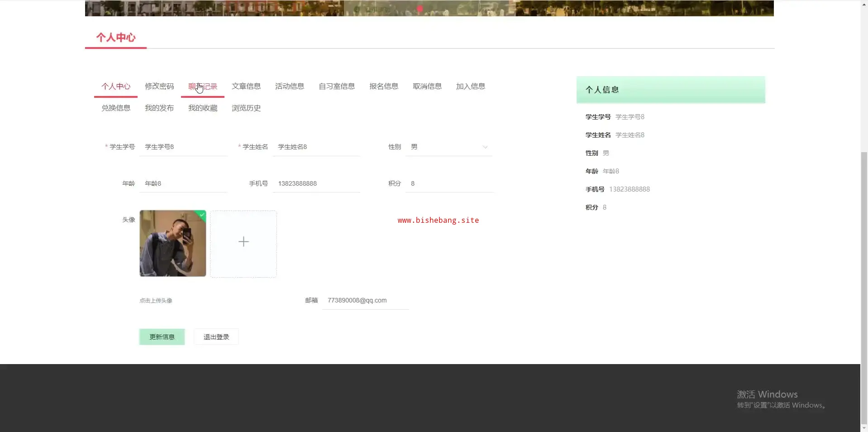Open the 报名信息 tab
Image resolution: width=868 pixels, height=432 pixels.
(x=384, y=86)
